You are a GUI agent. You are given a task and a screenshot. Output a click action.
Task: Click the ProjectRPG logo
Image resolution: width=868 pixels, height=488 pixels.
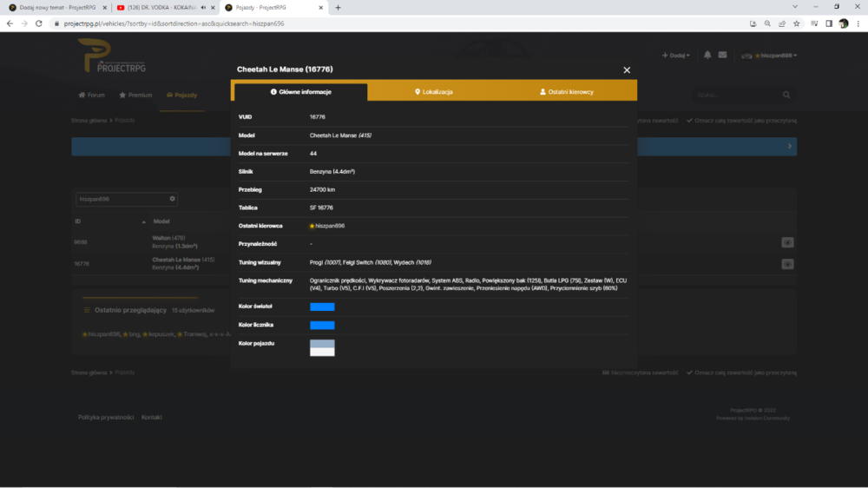(x=112, y=56)
